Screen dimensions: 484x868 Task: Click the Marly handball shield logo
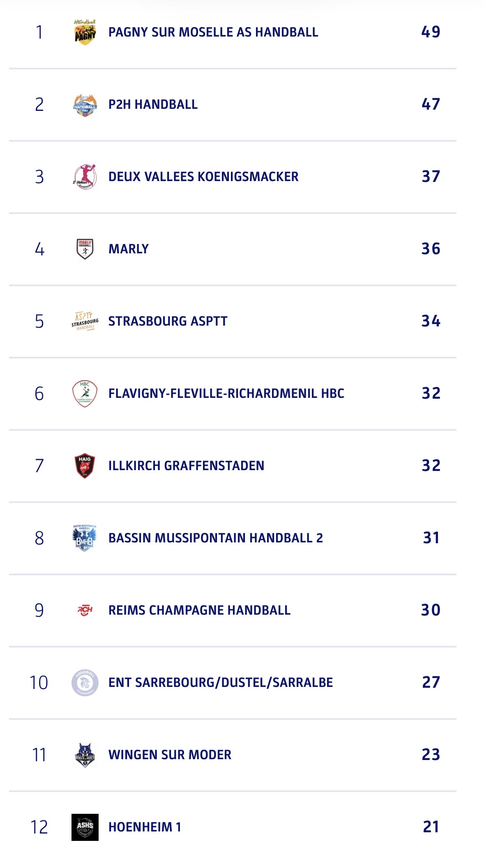[85, 249]
